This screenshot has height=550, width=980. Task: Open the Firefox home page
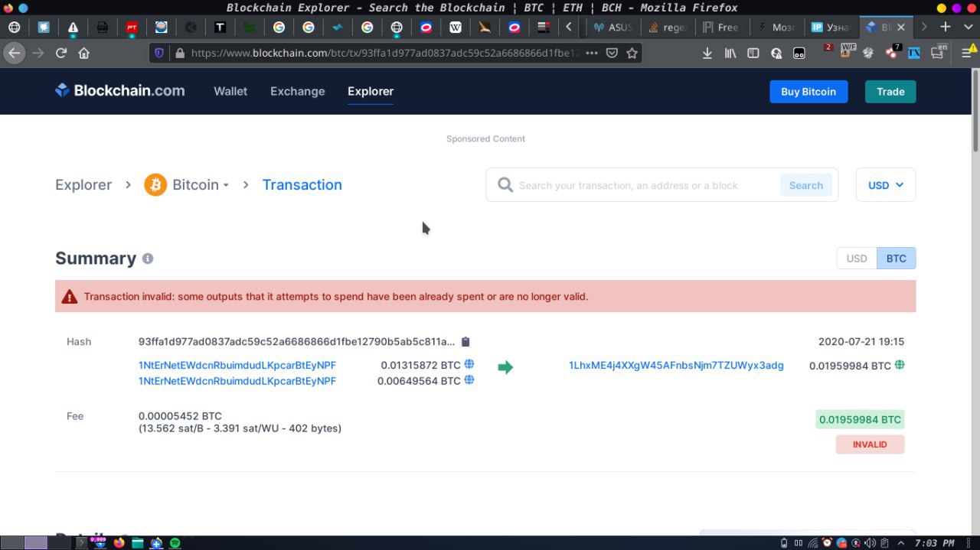(x=84, y=53)
